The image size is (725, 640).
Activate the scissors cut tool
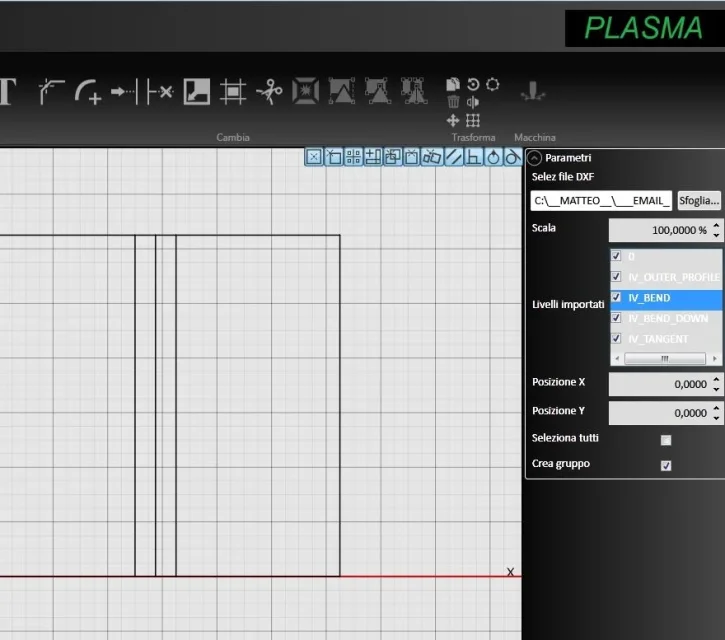click(269, 92)
